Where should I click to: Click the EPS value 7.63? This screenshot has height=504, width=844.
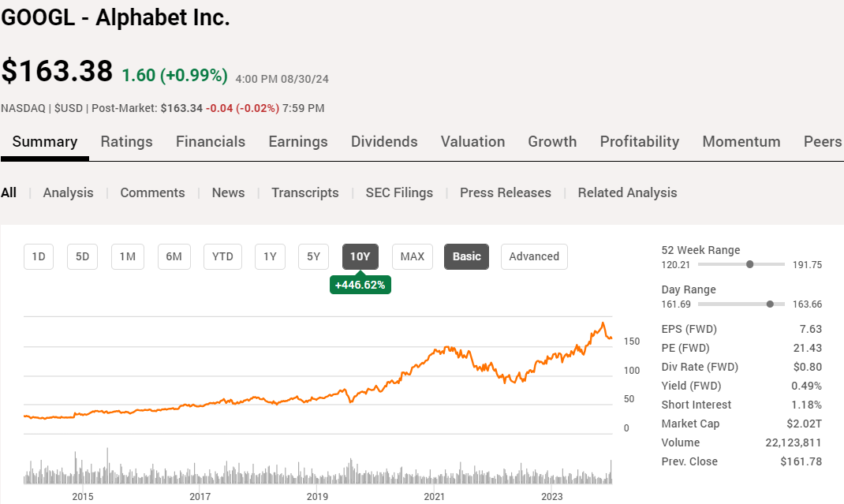click(811, 329)
